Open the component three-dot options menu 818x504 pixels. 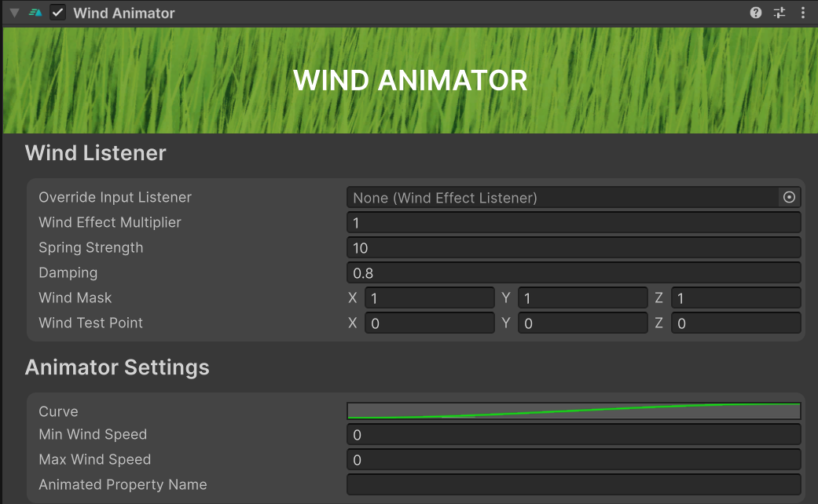tap(802, 13)
